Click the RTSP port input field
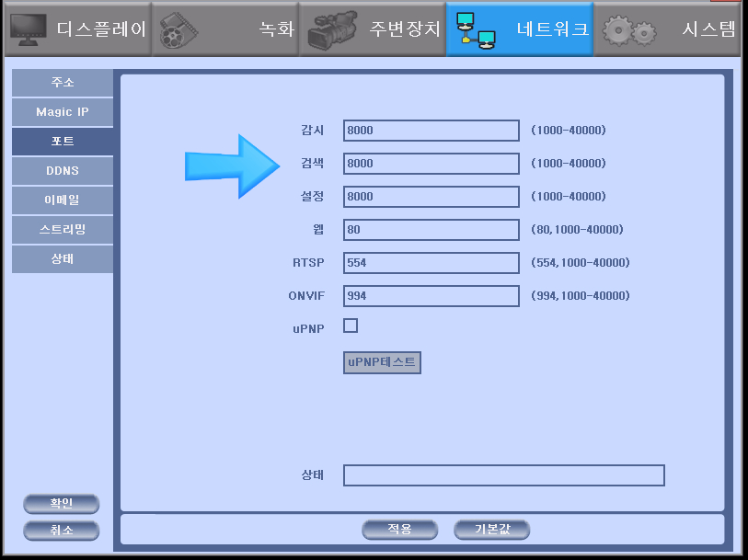Screen dimensions: 748x560 coord(432,263)
